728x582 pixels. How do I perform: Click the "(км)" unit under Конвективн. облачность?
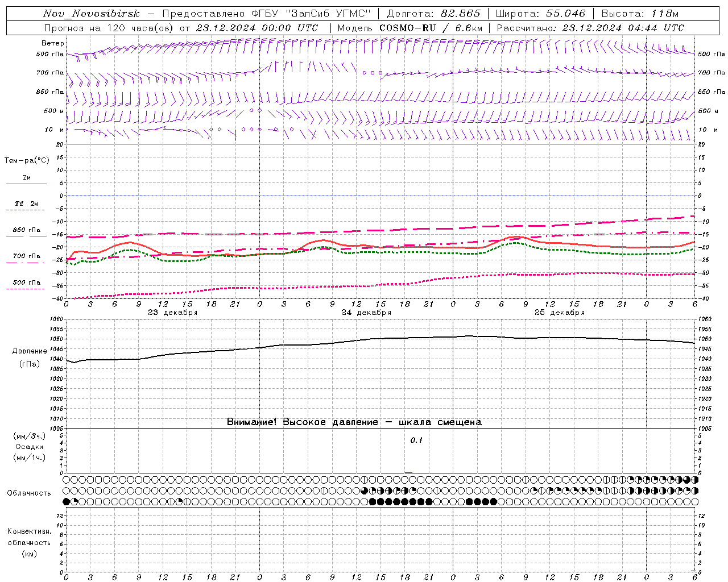pos(30,554)
